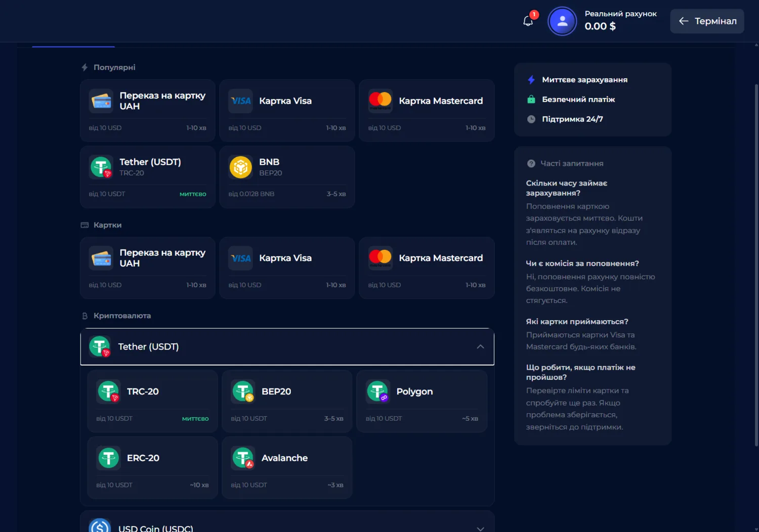Select Visa logo in Популярні section
759x532 pixels.
[x=240, y=101]
